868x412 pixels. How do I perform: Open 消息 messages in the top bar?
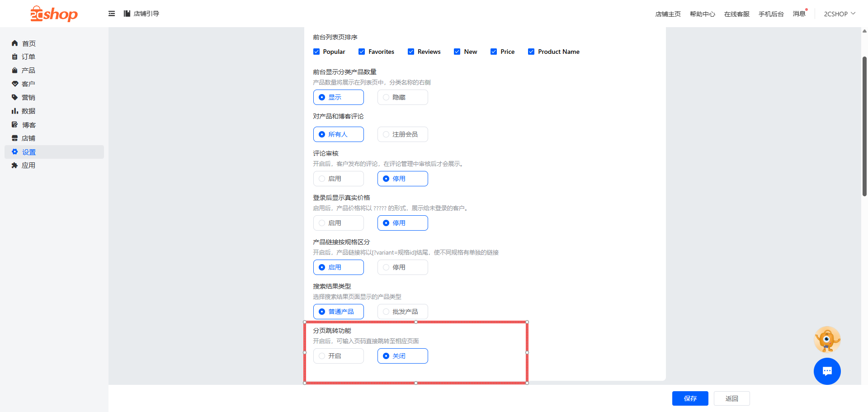(x=799, y=14)
